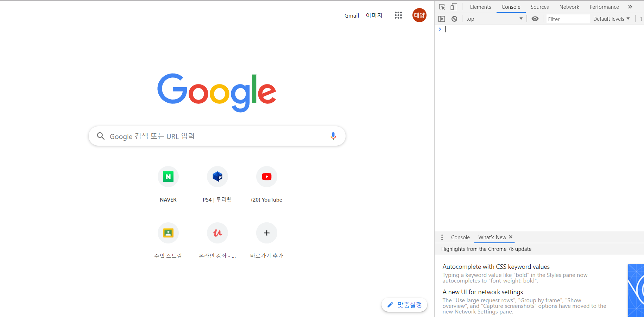Clear the console output
The width and height of the screenshot is (644, 317).
click(454, 19)
